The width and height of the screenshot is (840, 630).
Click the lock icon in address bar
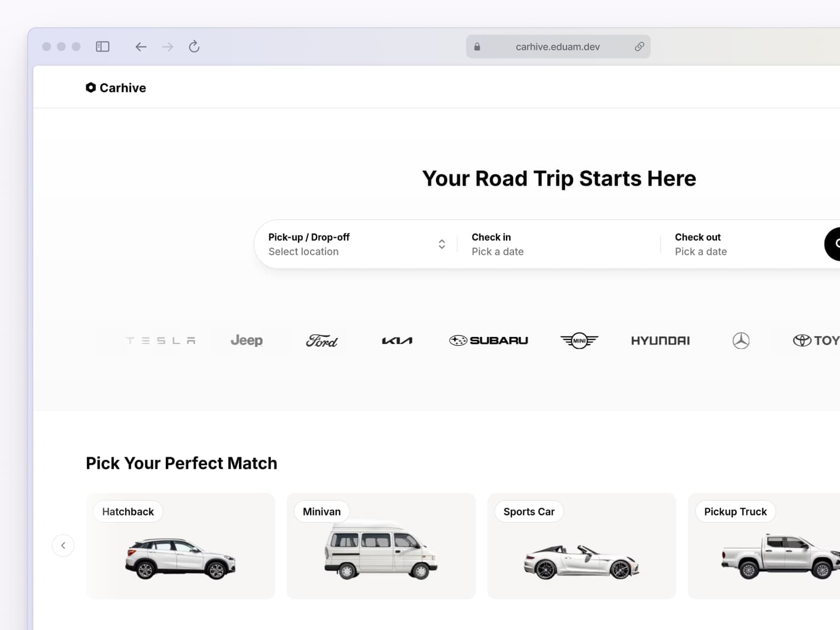[477, 46]
